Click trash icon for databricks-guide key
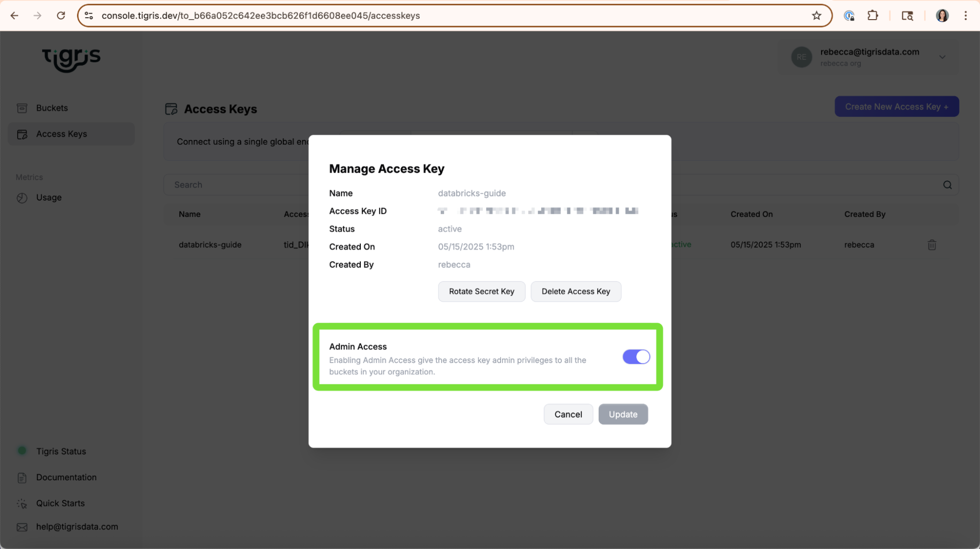 [931, 245]
